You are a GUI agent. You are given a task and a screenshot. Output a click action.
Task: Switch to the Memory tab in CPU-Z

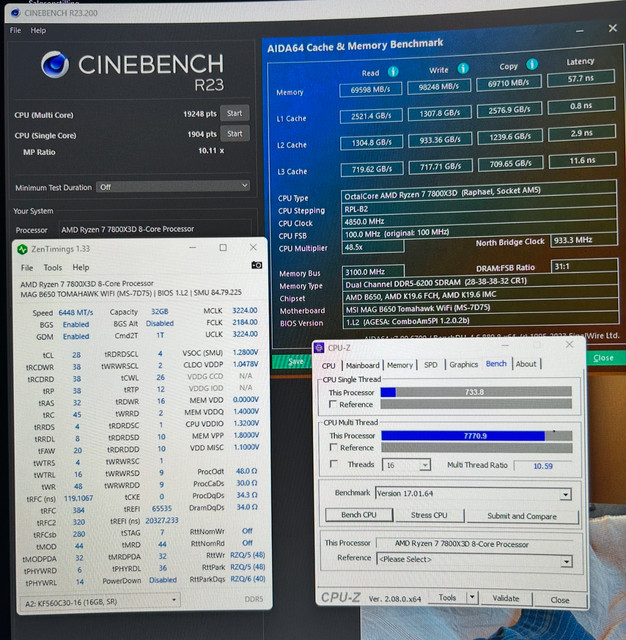400,365
